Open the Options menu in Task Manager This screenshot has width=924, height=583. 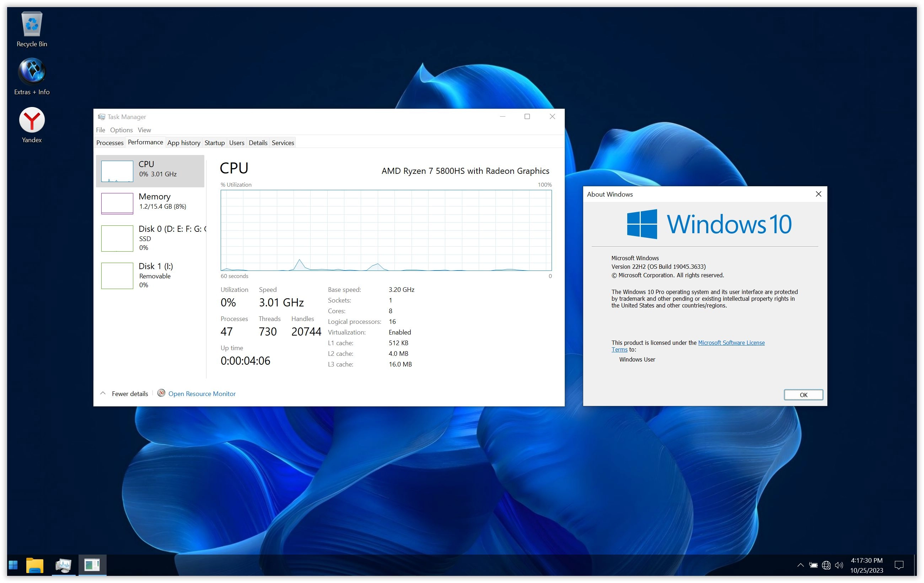pos(121,130)
